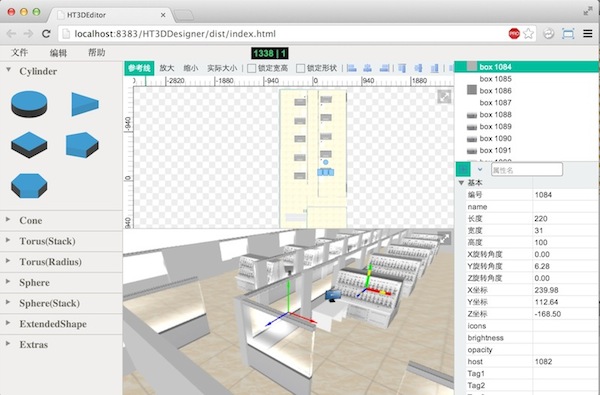The height and width of the screenshot is (395, 600).
Task: Focus the 属性名 property search field
Action: (x=527, y=170)
